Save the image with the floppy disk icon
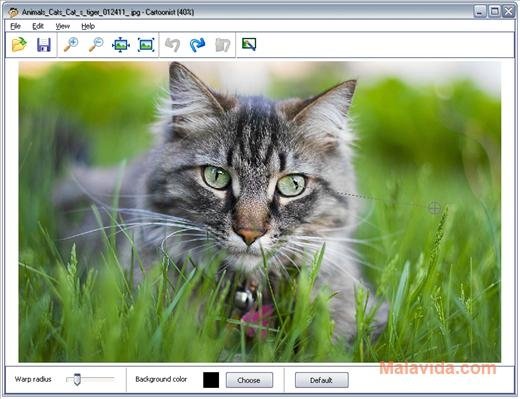 click(x=44, y=45)
